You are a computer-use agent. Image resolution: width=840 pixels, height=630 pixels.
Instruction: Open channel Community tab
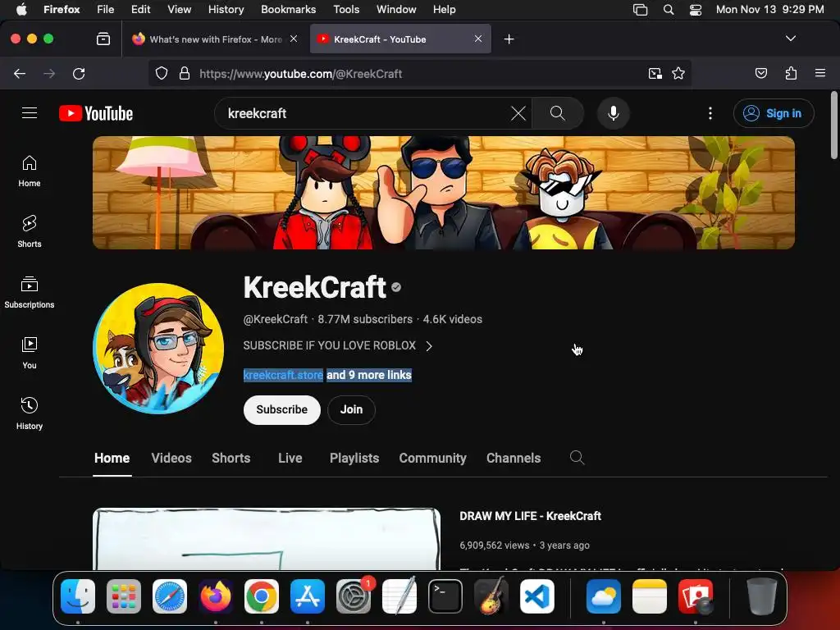click(x=433, y=458)
